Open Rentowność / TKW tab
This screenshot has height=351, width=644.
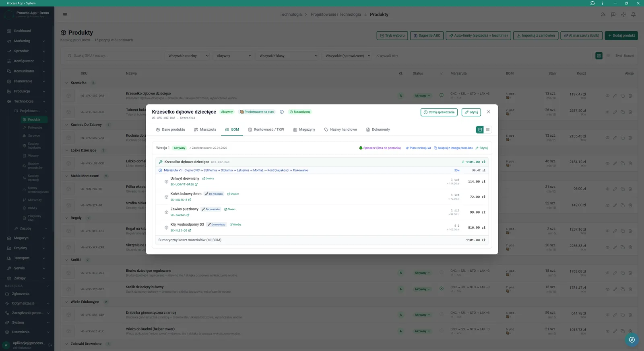[x=266, y=129]
